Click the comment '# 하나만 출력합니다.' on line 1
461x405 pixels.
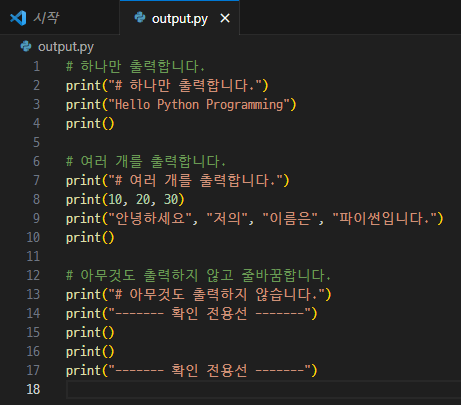[x=135, y=66]
